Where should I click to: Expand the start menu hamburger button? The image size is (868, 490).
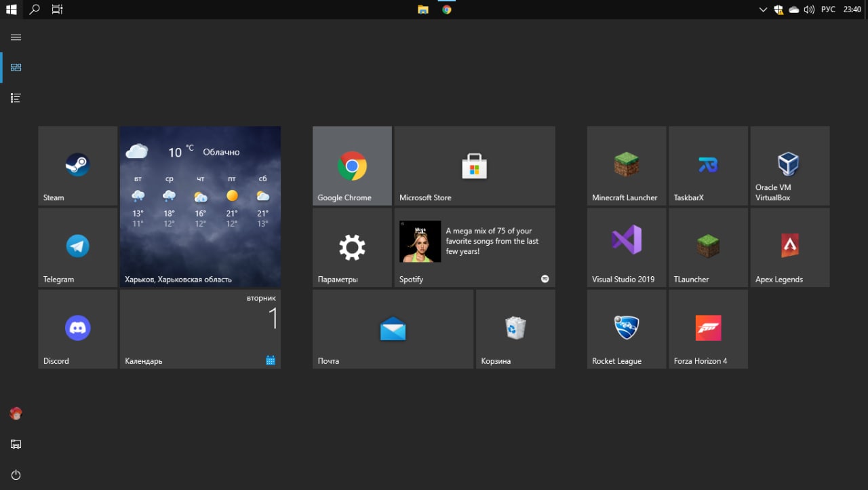coord(16,37)
